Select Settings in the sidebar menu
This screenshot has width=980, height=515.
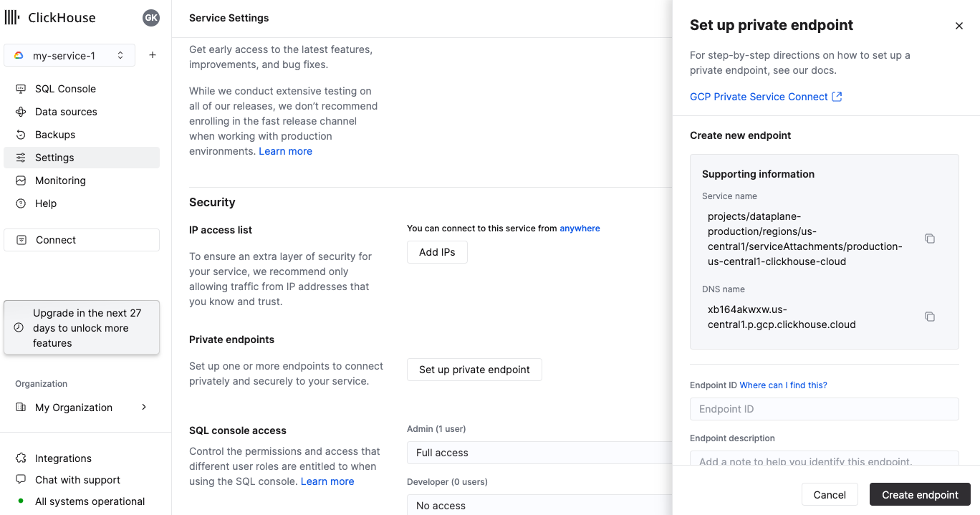pos(54,157)
